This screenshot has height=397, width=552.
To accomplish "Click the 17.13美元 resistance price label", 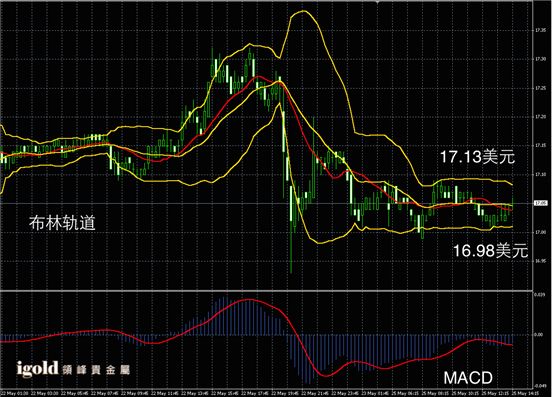I will tap(477, 157).
